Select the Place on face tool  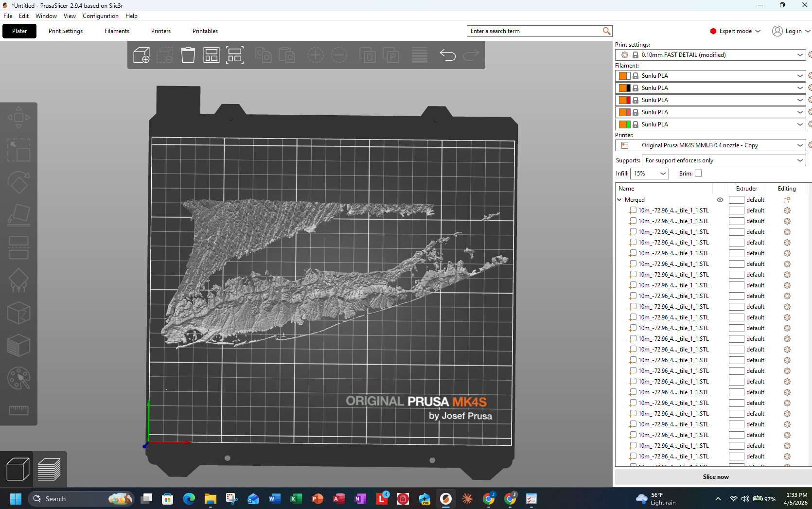point(18,215)
